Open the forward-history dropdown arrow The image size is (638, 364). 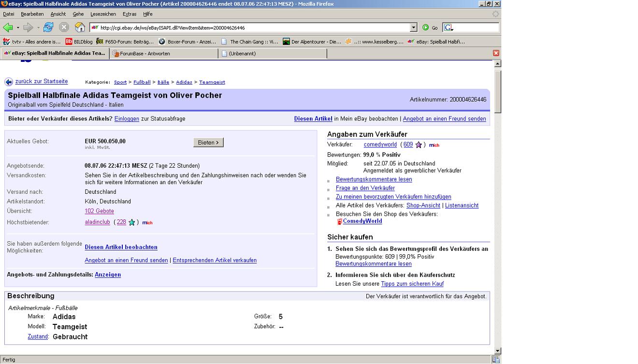click(x=38, y=28)
